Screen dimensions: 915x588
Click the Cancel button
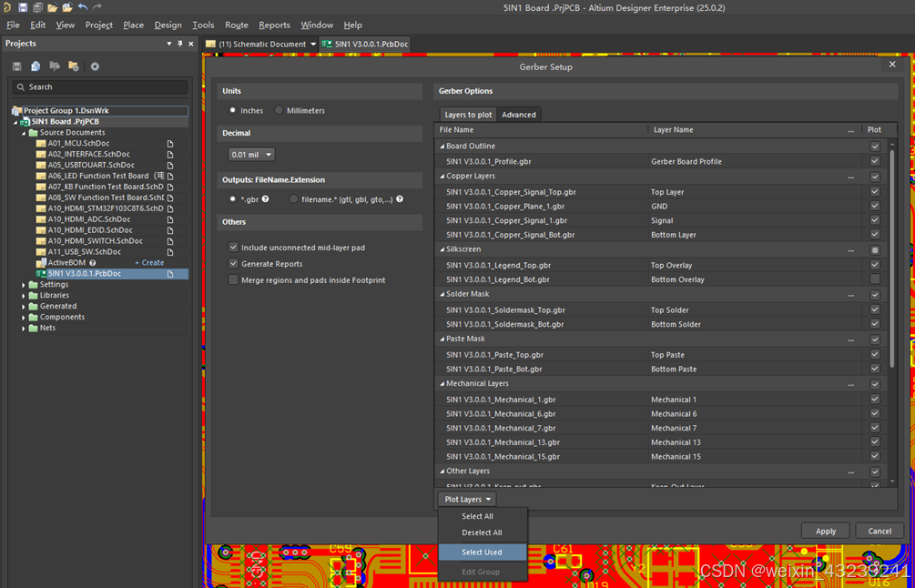click(879, 531)
